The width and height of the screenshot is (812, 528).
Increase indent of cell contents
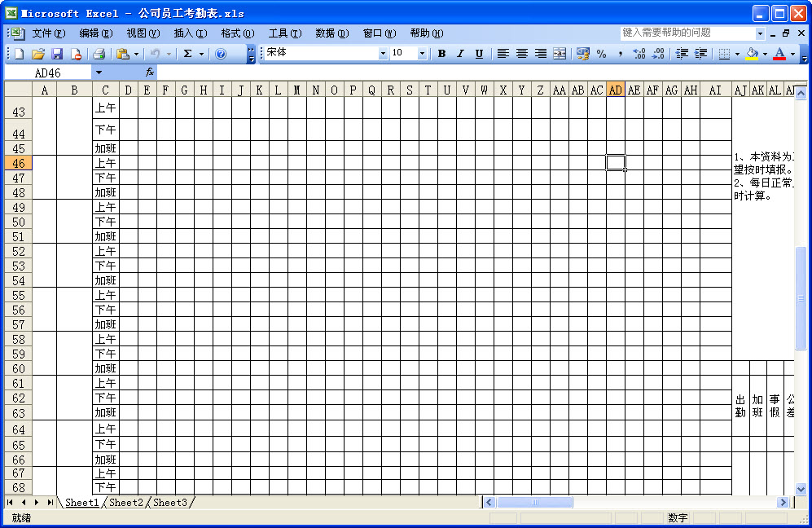(700, 53)
